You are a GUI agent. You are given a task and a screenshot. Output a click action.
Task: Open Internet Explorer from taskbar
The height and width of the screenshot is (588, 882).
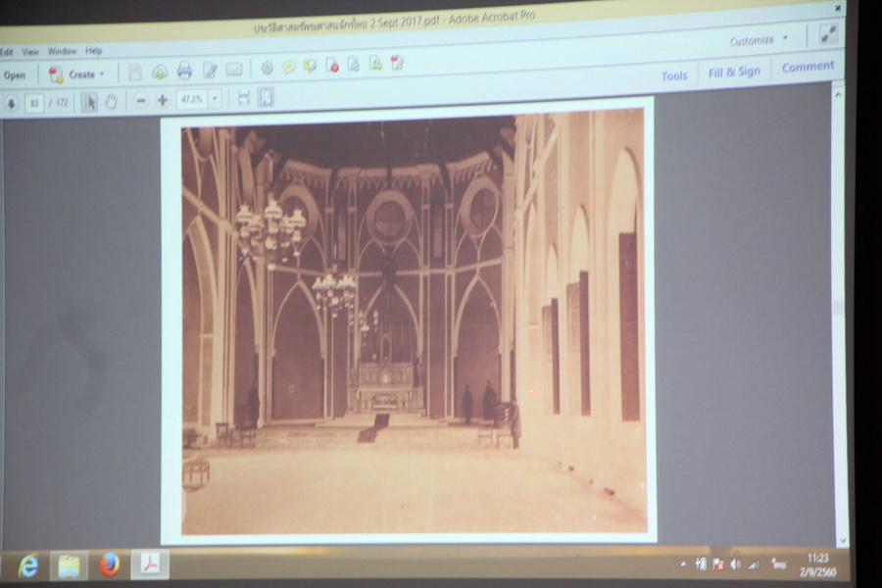tap(28, 565)
